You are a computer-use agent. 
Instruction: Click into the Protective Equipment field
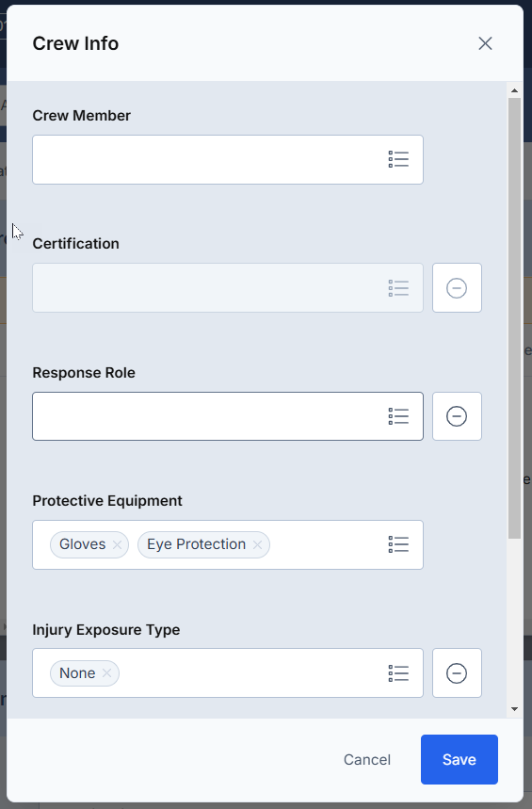228,545
